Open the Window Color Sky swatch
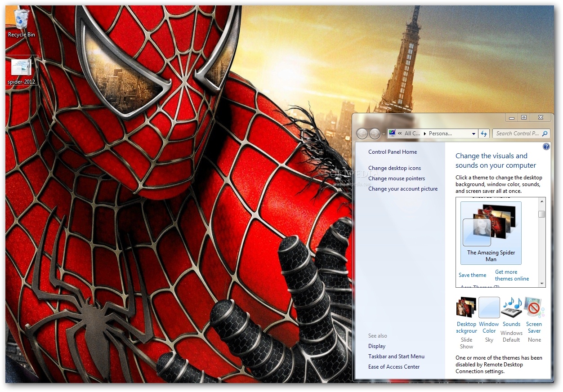Image resolution: width=563 pixels, height=392 pixels. 489,307
